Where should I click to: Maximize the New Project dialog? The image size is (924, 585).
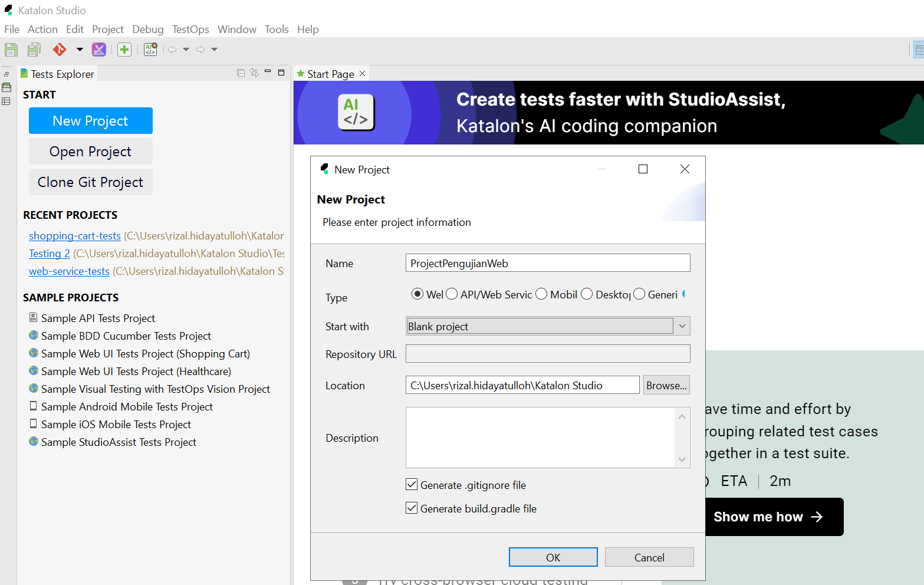click(643, 169)
